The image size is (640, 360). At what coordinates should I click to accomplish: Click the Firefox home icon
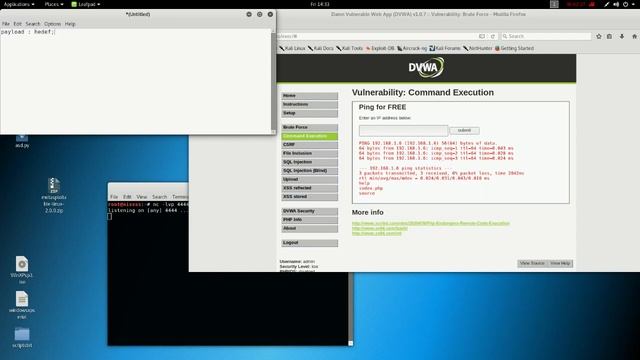click(634, 36)
